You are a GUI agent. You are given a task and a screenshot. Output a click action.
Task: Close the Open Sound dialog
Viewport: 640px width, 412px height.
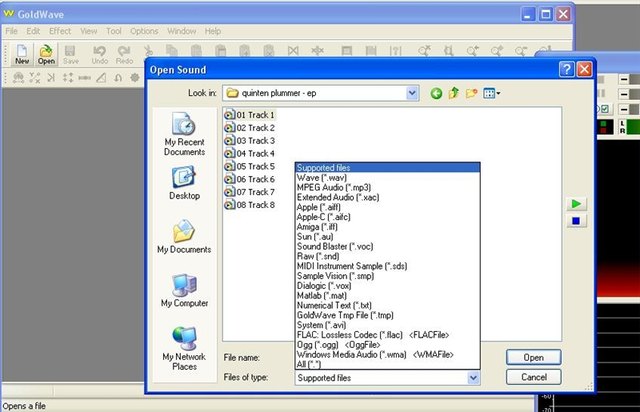coord(584,69)
